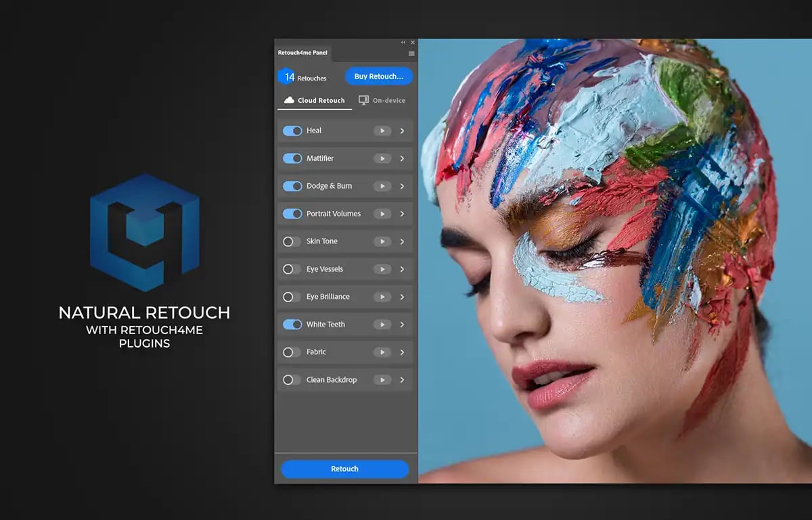
Task: Expand Portrait Volumes settings chevron
Action: click(402, 214)
